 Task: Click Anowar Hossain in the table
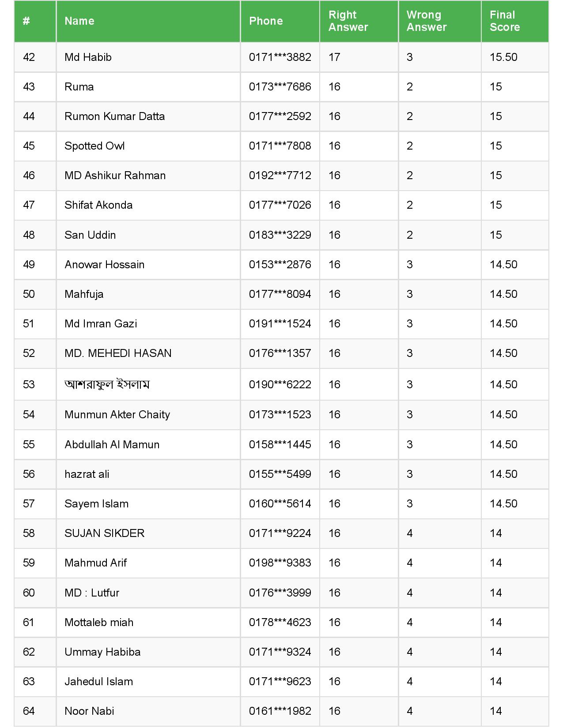[x=104, y=265]
